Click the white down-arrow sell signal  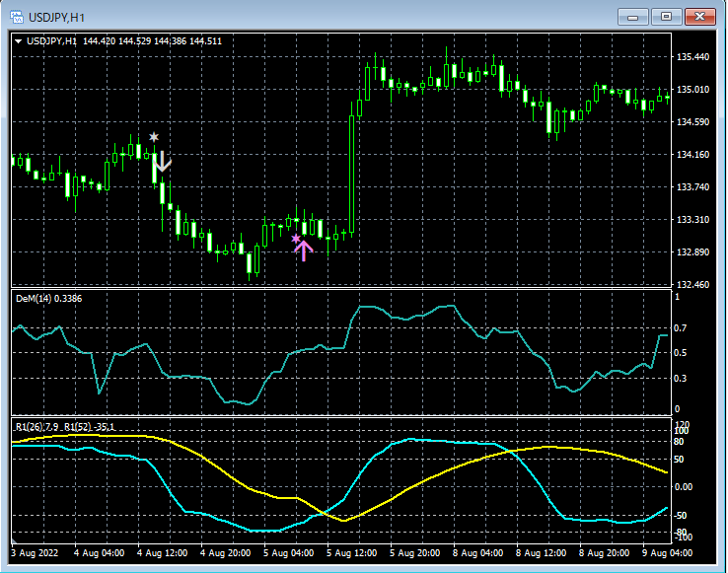[164, 164]
